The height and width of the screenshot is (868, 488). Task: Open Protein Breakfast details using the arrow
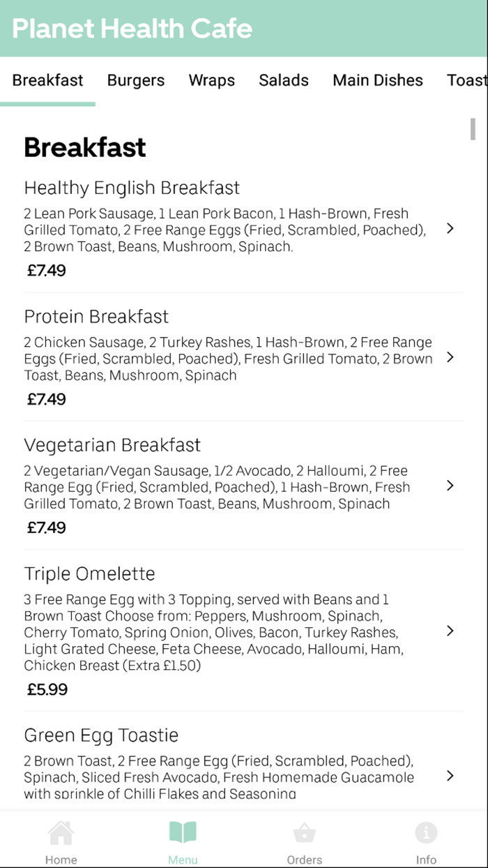(x=450, y=357)
